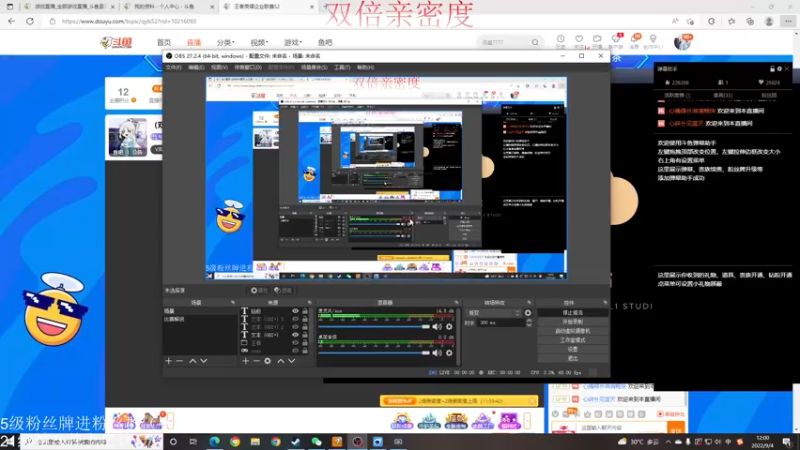
Task: Toggle lock on the first text source
Action: point(305,311)
